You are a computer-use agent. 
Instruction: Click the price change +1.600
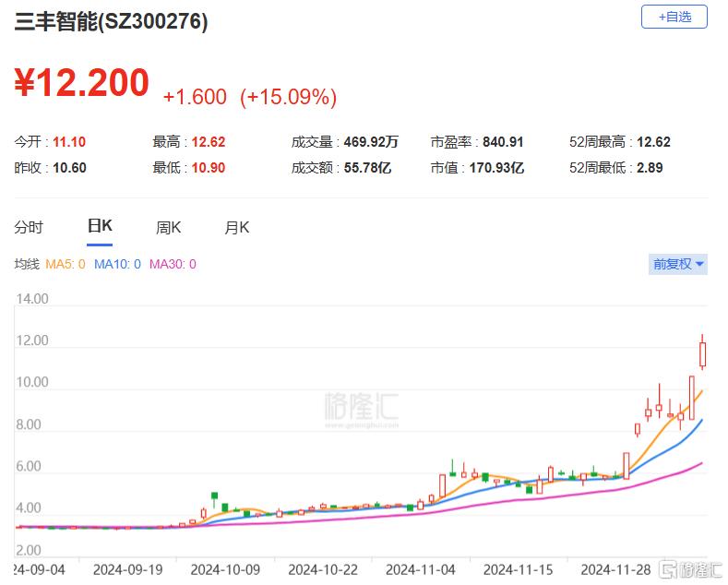(195, 97)
